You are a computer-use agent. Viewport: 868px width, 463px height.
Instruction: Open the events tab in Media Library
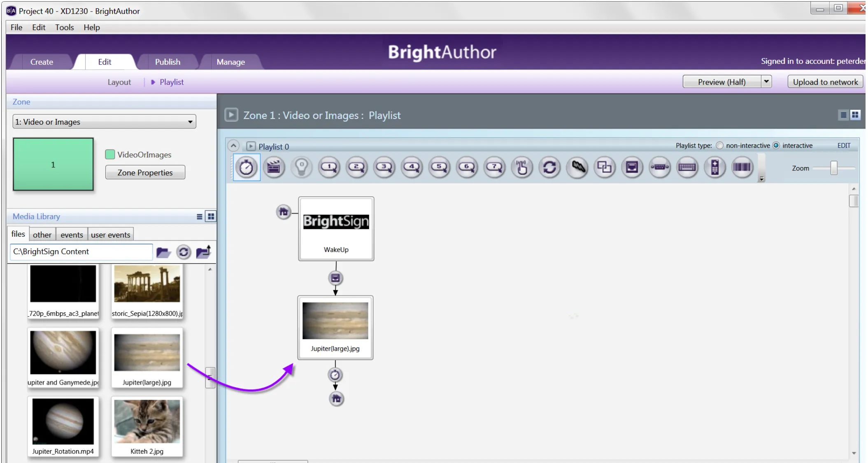[72, 235]
